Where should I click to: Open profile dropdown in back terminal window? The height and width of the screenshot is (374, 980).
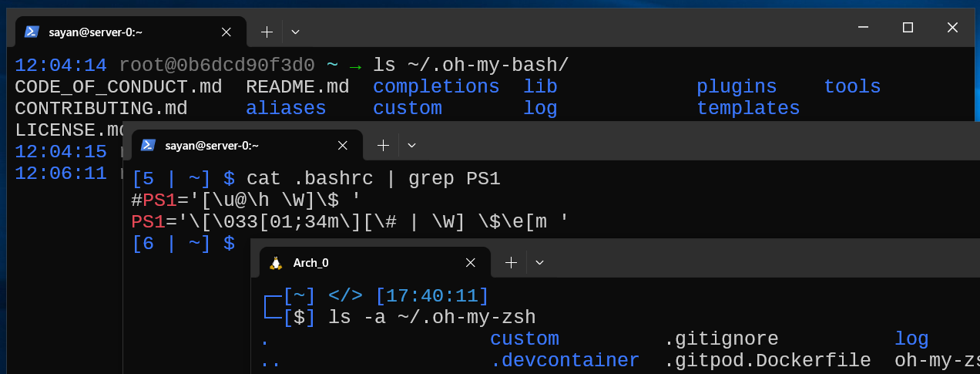[x=295, y=32]
